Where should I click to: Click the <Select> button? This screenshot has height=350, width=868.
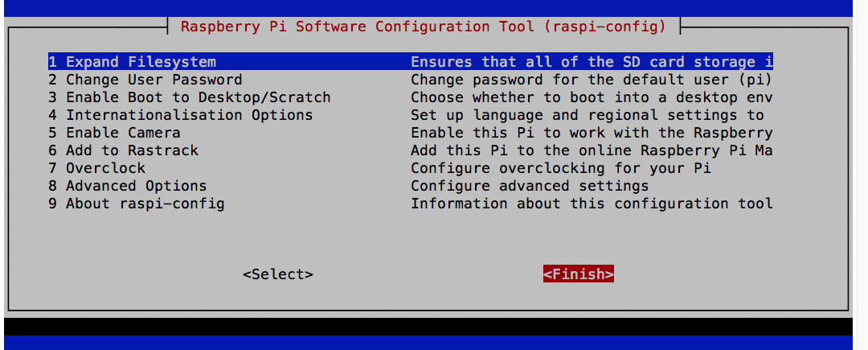[278, 274]
